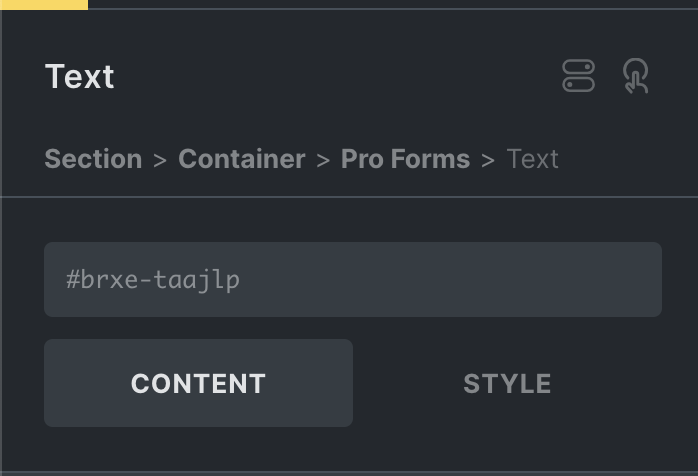This screenshot has height=476, width=698.
Task: Edit the element ID field
Action: 352,279
